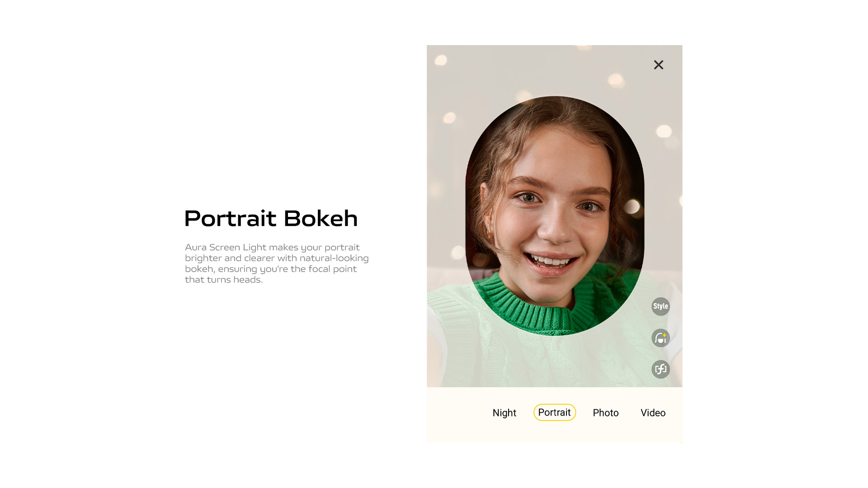
Task: Open the Style filter options
Action: (660, 306)
